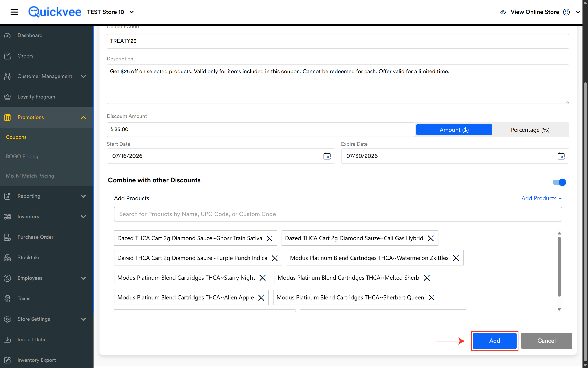Click the product list scrollbar
588x368 pixels.
(559, 266)
